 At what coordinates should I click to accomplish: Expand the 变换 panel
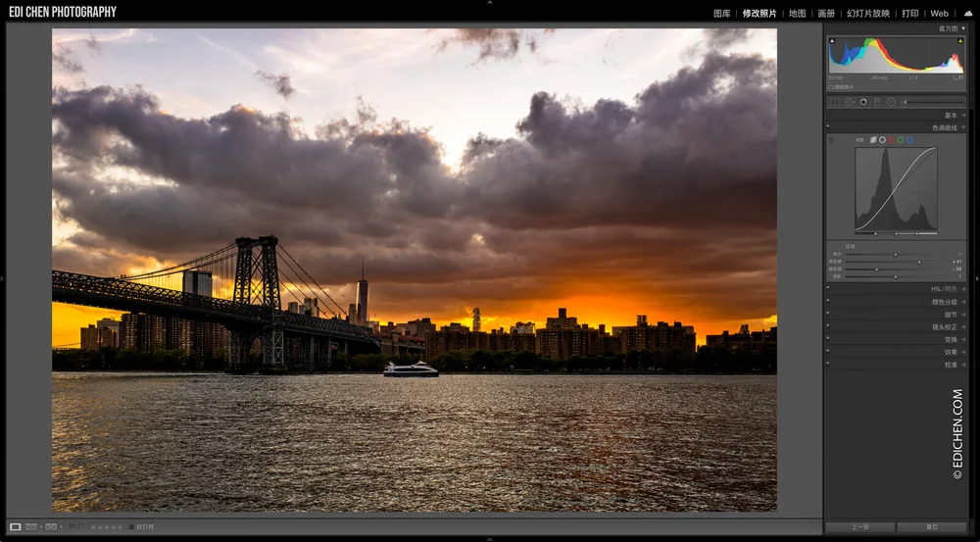point(963,339)
